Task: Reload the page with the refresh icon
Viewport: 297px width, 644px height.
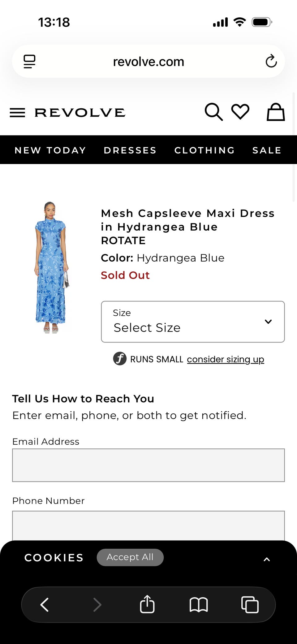Action: tap(271, 61)
